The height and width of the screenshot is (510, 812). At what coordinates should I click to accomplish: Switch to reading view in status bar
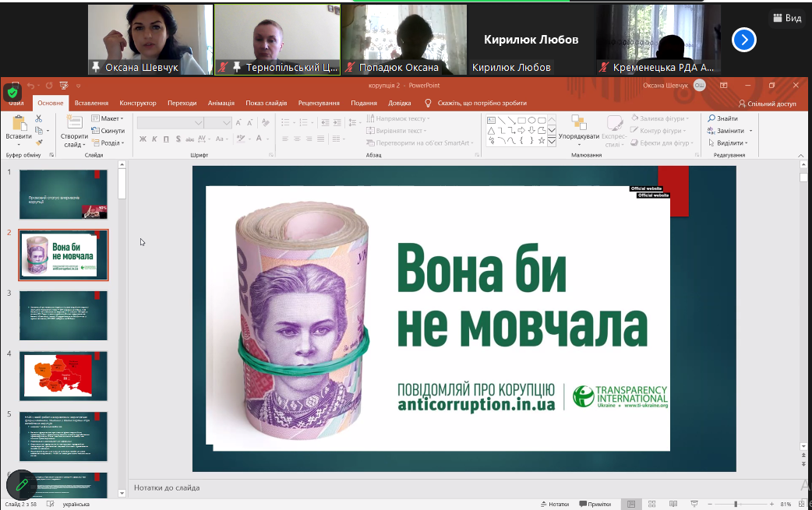(x=673, y=504)
